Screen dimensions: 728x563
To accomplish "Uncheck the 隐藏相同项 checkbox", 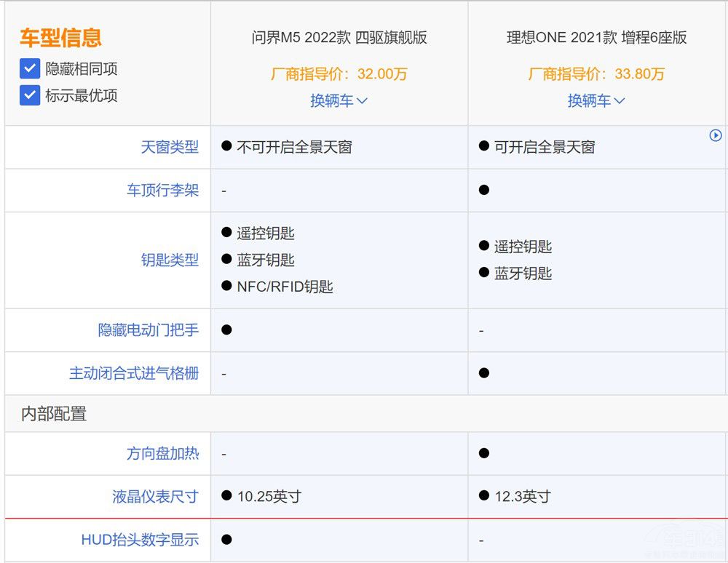I will 30,69.
